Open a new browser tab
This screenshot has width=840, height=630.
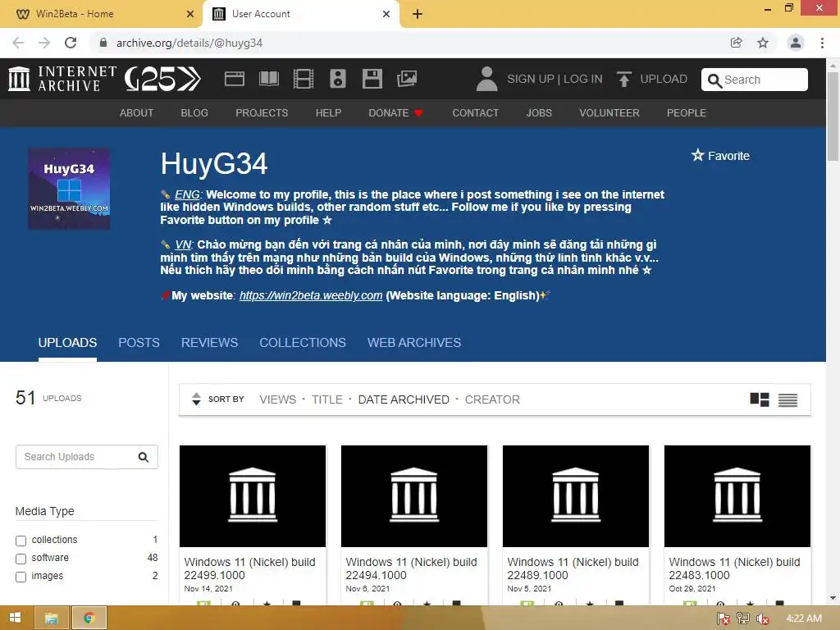(x=418, y=14)
